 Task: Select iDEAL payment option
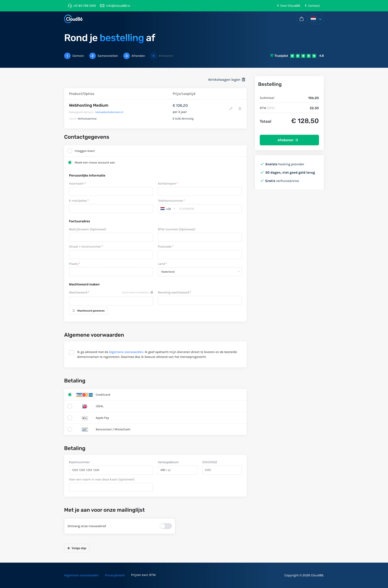pos(70,406)
